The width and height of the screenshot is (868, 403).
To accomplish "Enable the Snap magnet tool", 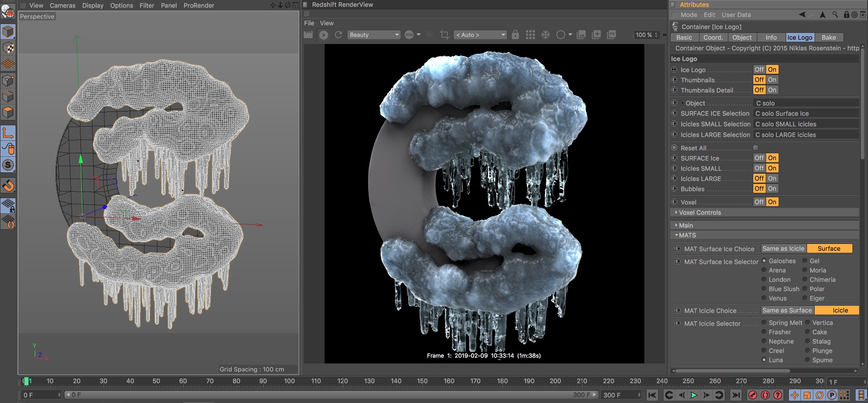I will 8,185.
